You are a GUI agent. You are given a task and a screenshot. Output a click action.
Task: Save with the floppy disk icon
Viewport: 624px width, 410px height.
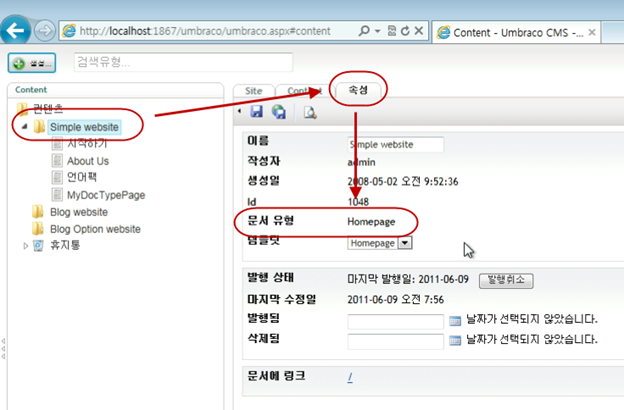[x=257, y=112]
